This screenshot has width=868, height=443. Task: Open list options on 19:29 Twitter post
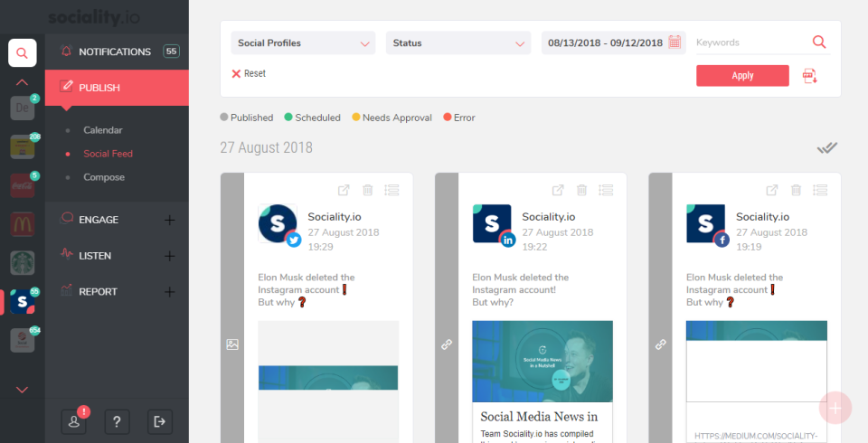392,190
